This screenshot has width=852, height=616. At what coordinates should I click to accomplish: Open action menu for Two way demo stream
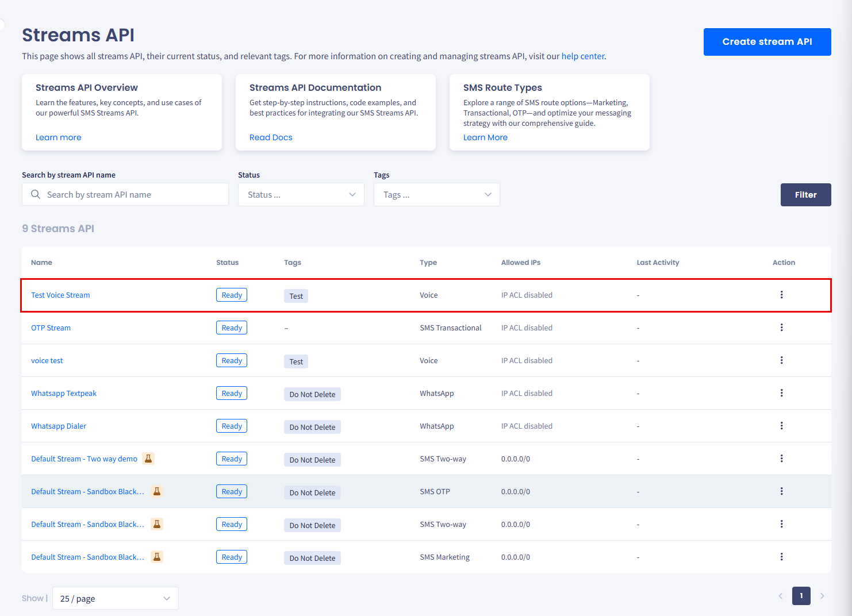781,459
